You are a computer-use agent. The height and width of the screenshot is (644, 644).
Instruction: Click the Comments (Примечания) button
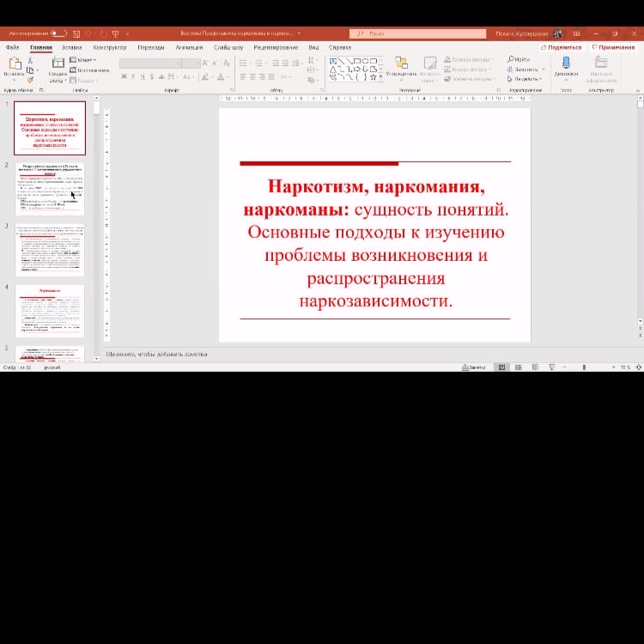click(614, 47)
